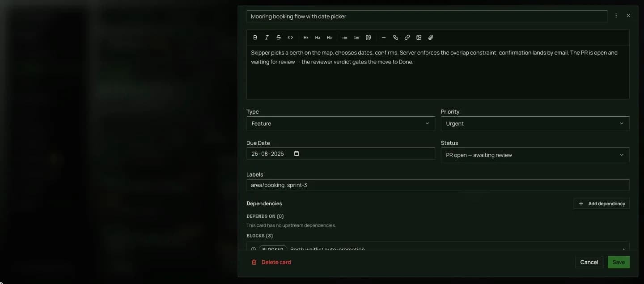The height and width of the screenshot is (284, 644).
Task: Toggle bold formatting in the editor
Action: (255, 38)
